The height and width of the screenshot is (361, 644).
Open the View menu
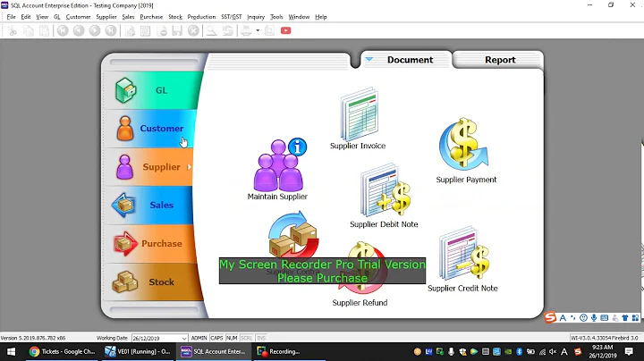pyautogui.click(x=42, y=17)
